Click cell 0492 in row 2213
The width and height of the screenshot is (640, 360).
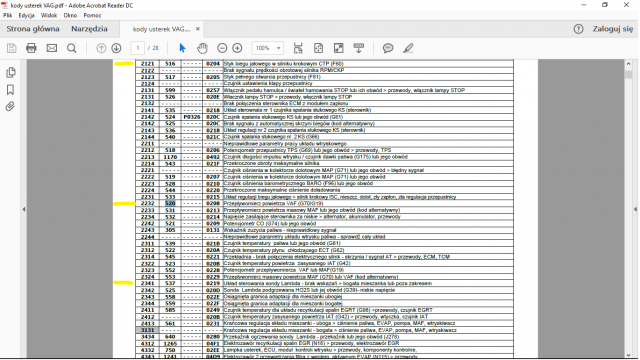(213, 157)
